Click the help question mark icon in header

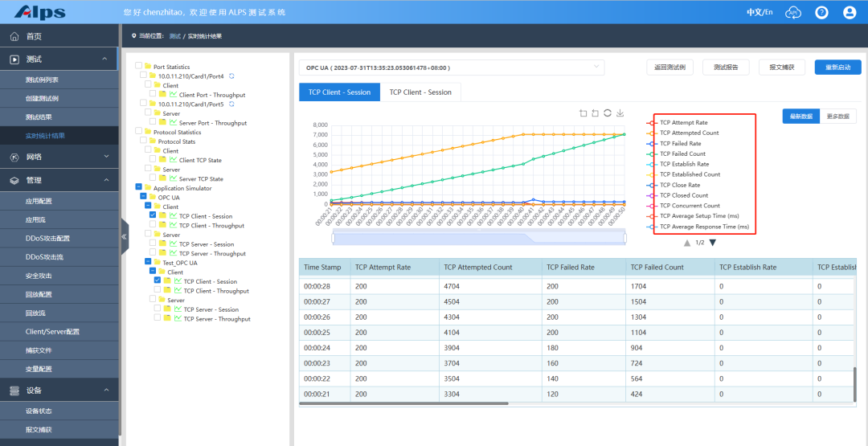(821, 12)
